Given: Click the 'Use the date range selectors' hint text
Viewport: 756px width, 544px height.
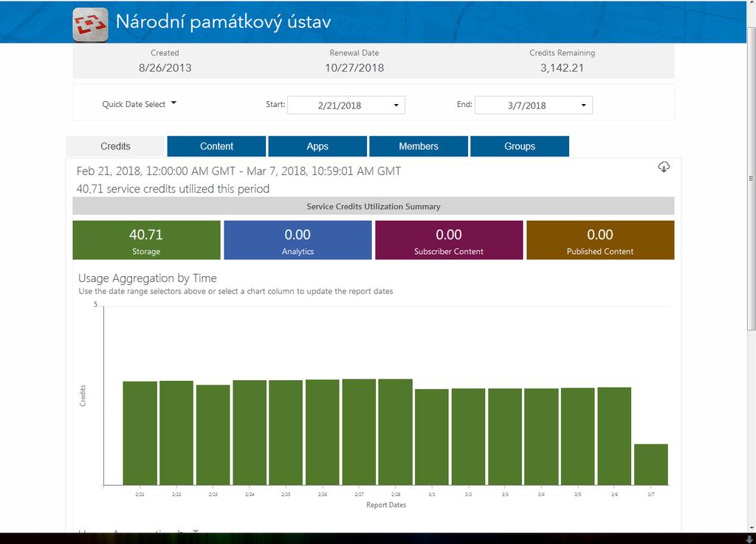Looking at the screenshot, I should (x=236, y=291).
